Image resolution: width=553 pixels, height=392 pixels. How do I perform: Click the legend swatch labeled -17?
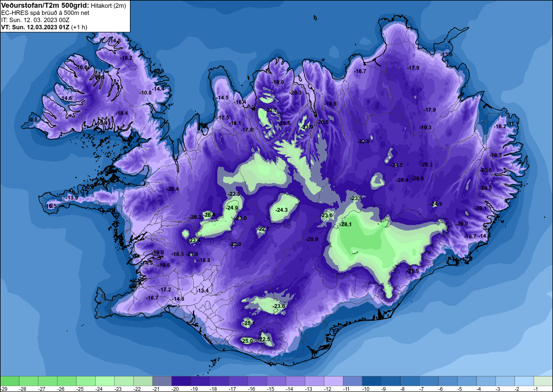point(238,381)
